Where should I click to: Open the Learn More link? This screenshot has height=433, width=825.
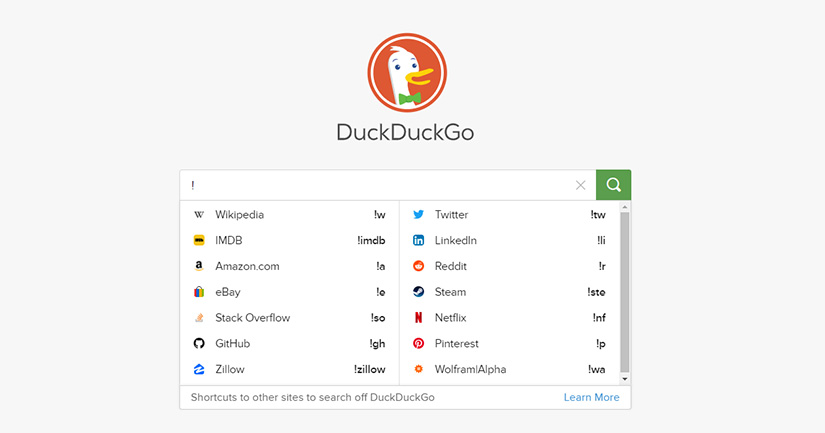tap(591, 397)
